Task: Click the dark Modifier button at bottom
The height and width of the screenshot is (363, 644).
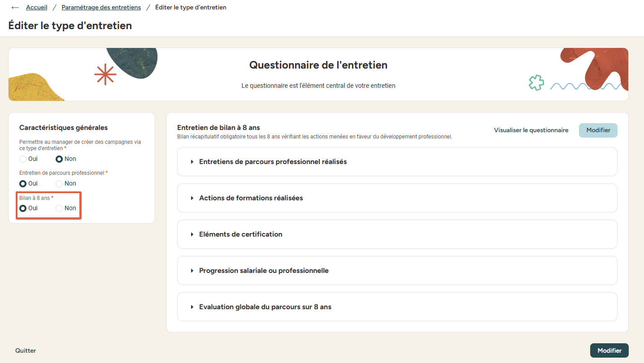Action: coord(609,350)
